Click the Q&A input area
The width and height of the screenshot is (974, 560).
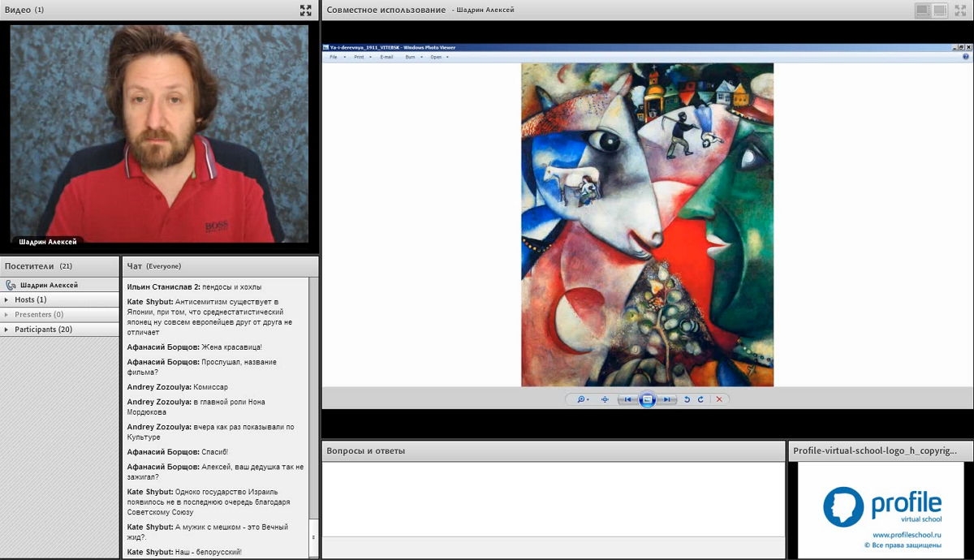(554, 498)
